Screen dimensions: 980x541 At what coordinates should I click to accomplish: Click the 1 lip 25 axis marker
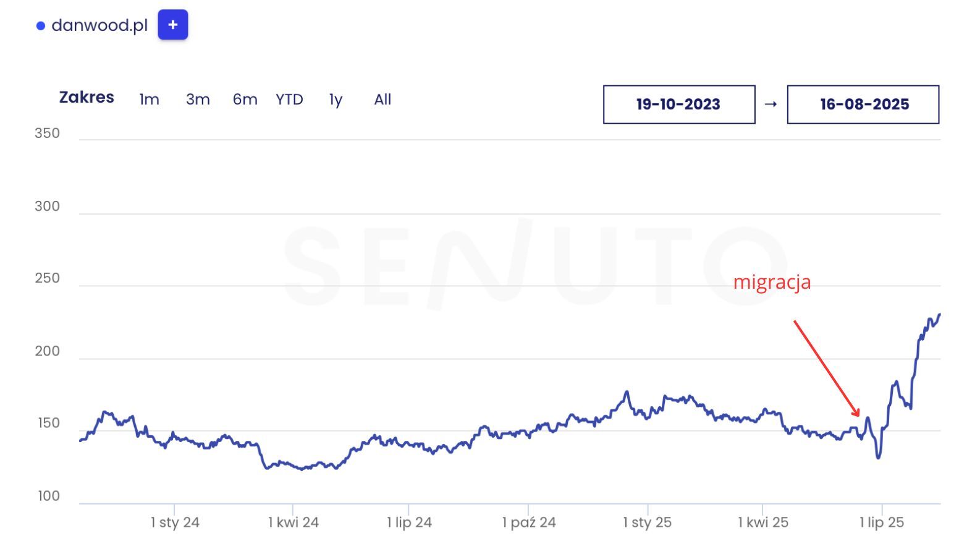[x=882, y=522]
